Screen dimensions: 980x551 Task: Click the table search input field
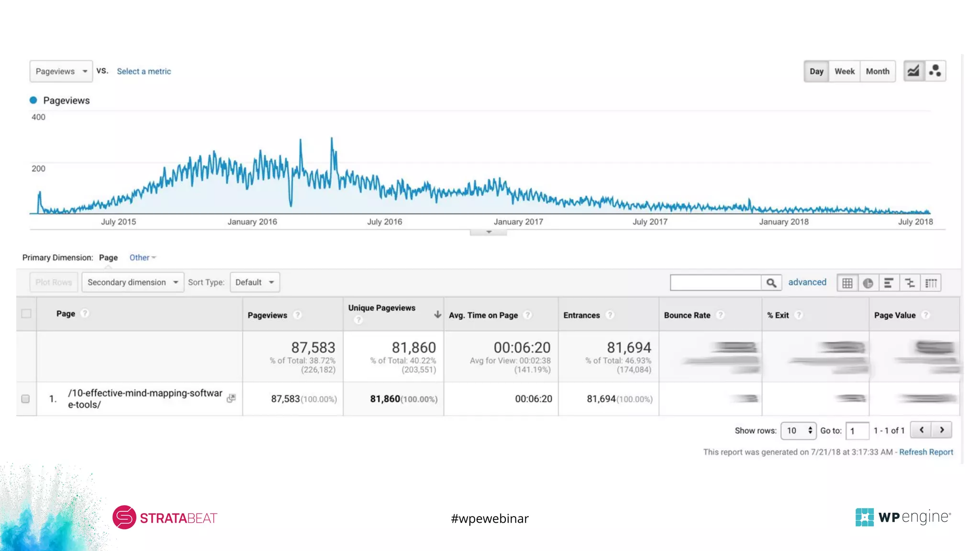(x=715, y=283)
